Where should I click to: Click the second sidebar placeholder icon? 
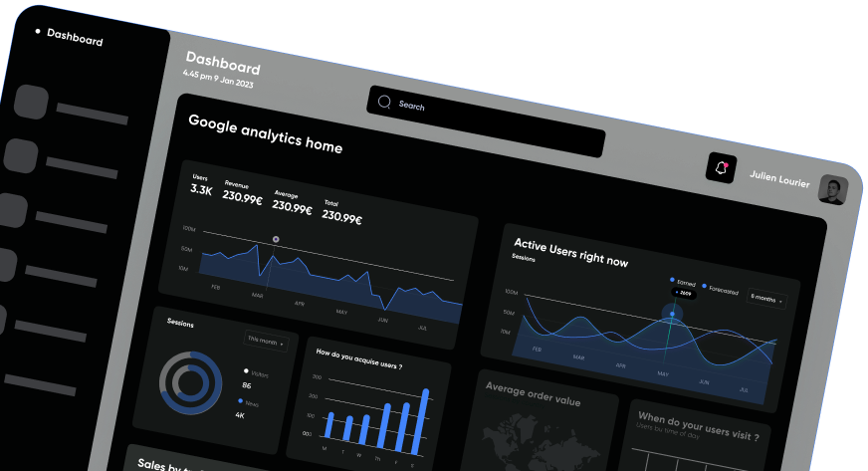20,155
